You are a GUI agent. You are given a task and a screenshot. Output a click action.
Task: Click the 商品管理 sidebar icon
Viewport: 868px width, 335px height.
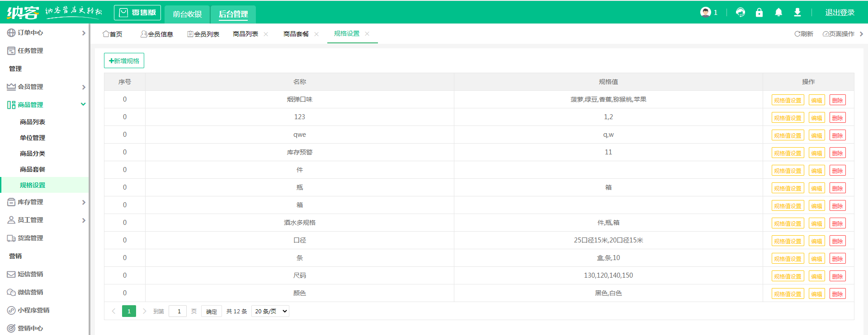pyautogui.click(x=11, y=105)
